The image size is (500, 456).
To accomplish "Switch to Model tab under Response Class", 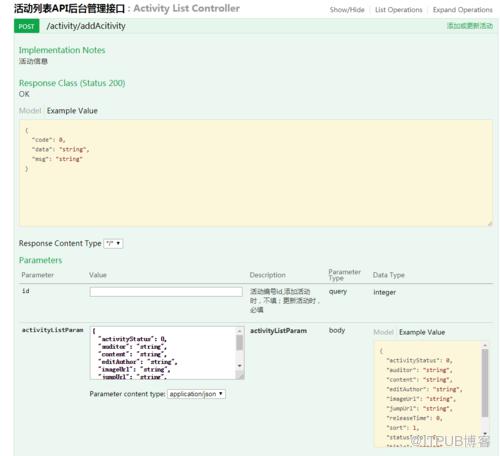I will click(30, 111).
